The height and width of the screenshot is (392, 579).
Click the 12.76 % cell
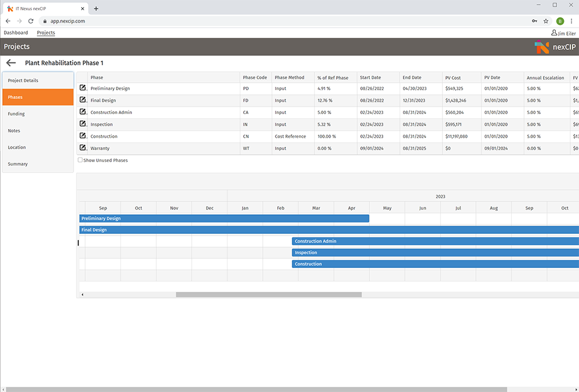(x=336, y=100)
